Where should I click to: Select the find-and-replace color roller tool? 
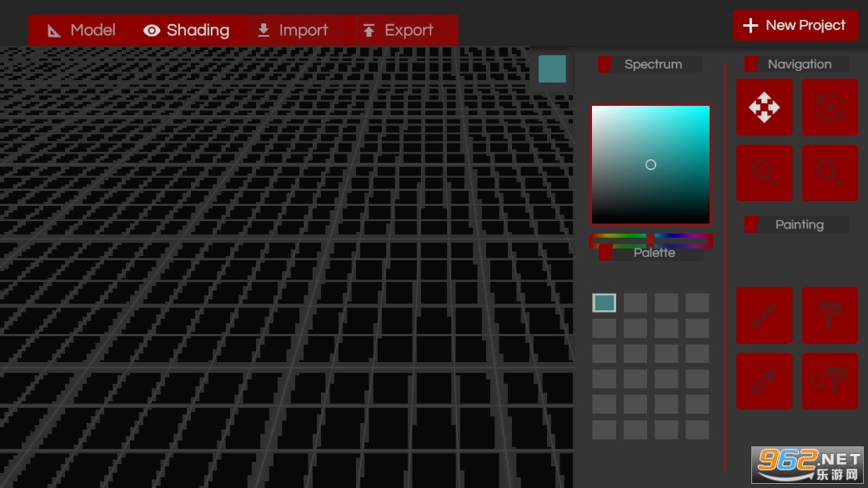pos(830,381)
